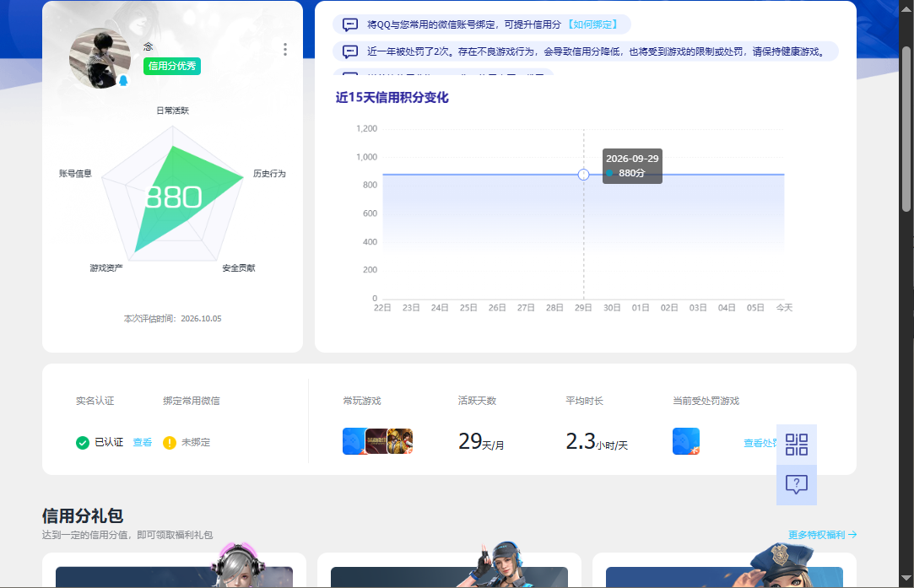Click the 近15天信用积分变化 heading
Screen dimensions: 914x588
(x=392, y=97)
